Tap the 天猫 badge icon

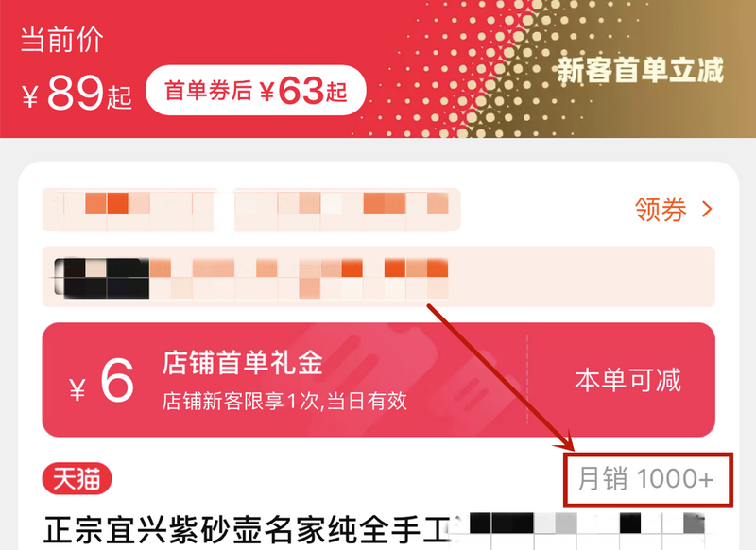click(x=77, y=479)
